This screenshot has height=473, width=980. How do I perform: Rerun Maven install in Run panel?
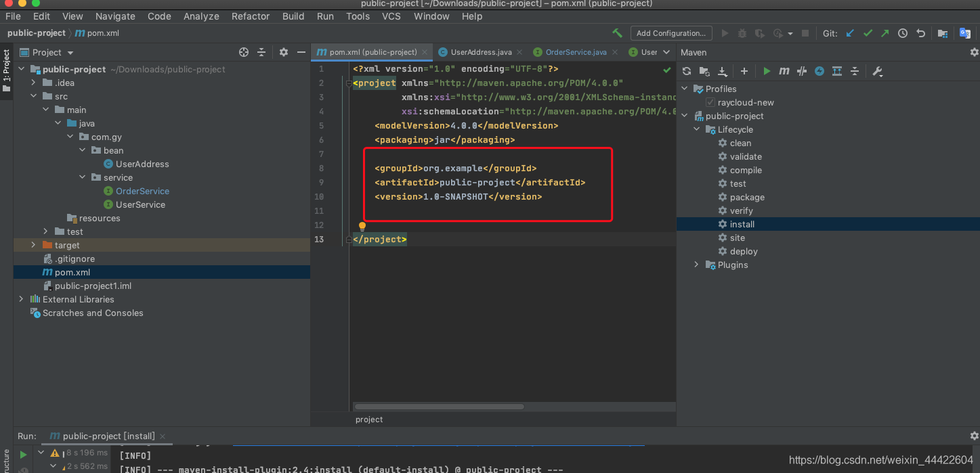(23, 454)
